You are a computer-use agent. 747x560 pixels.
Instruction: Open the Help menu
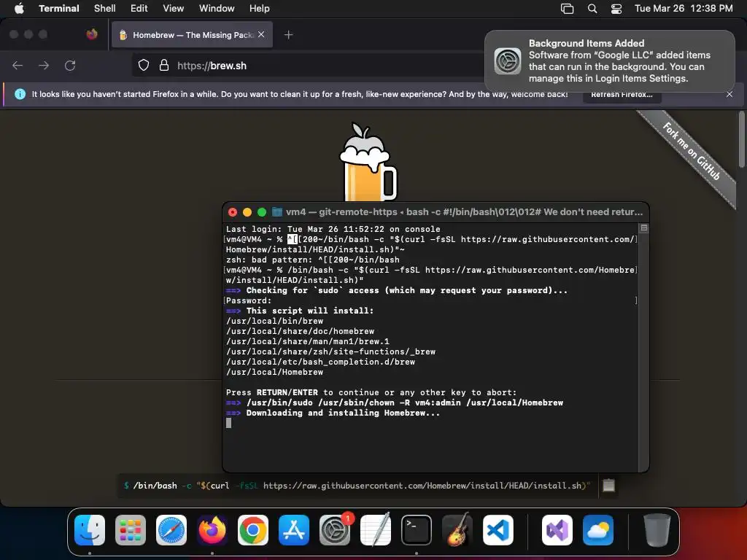pyautogui.click(x=259, y=9)
